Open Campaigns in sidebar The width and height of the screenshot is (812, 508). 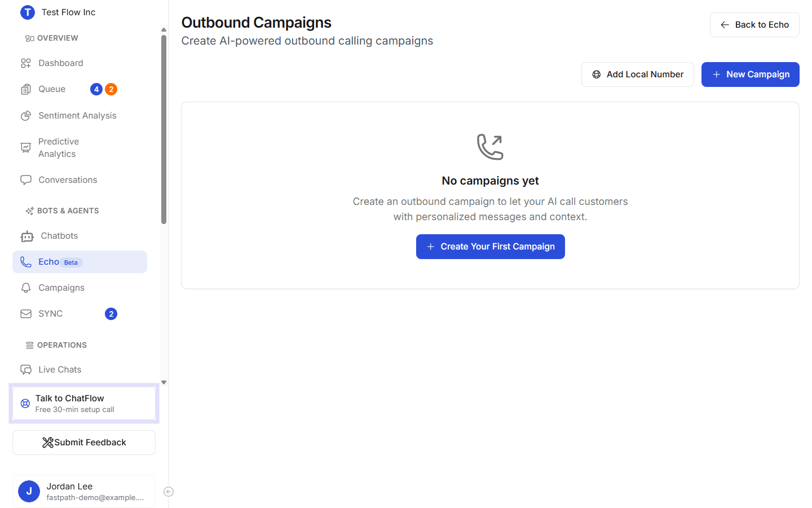[80, 288]
